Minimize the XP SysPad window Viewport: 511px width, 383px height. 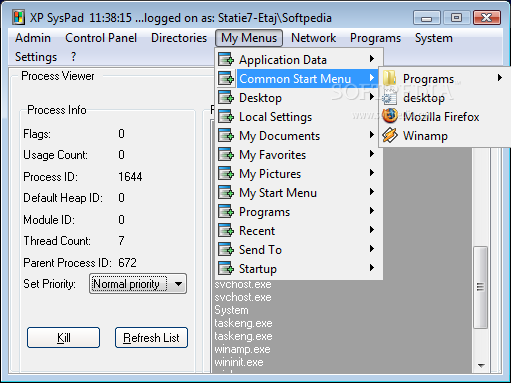pos(427,18)
